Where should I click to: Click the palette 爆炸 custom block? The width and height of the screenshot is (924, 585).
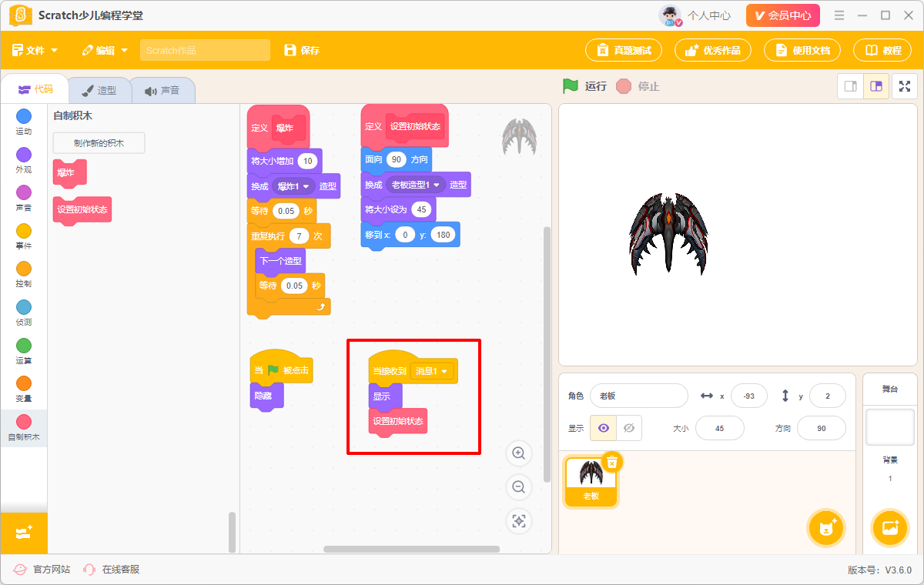coord(69,172)
